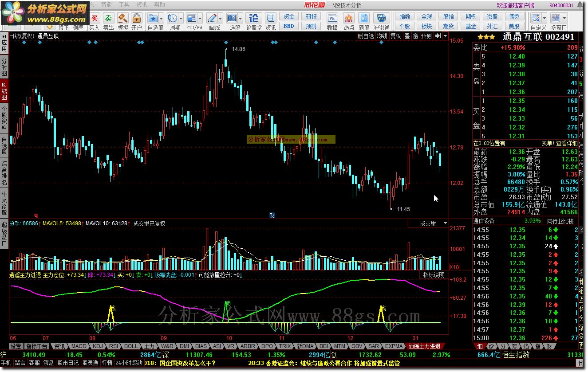This screenshot has height=372, width=588.
Task: Open the 沪港通 icon
Action: click(381, 18)
